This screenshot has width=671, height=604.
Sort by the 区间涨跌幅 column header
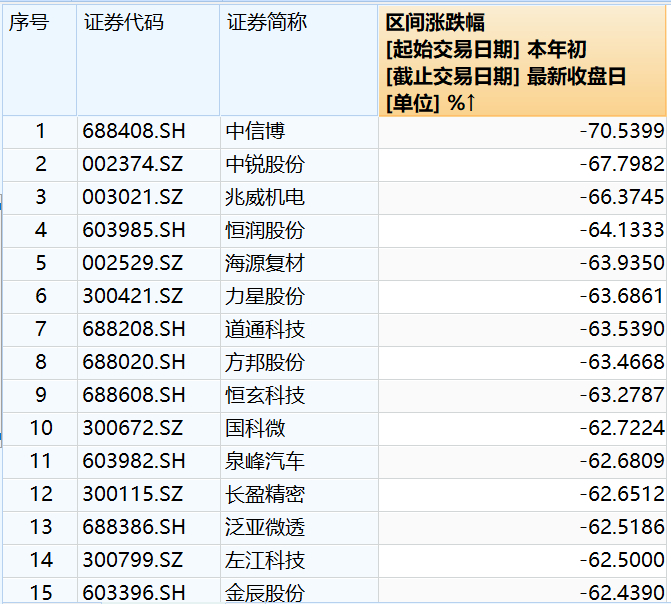tap(522, 60)
